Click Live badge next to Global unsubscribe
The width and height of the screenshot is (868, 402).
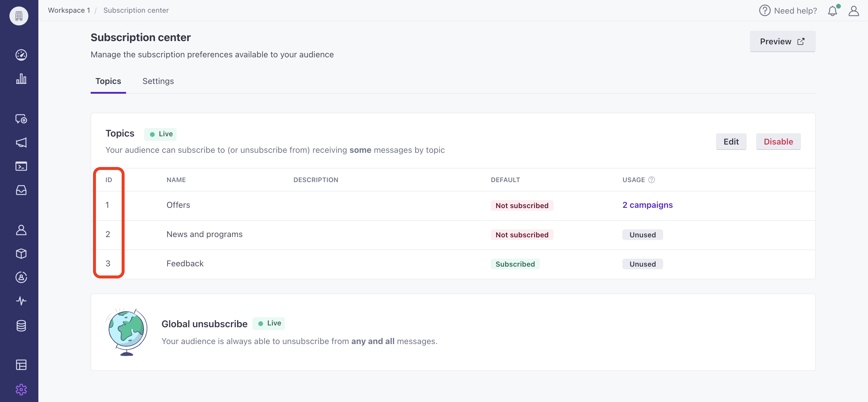coord(269,323)
